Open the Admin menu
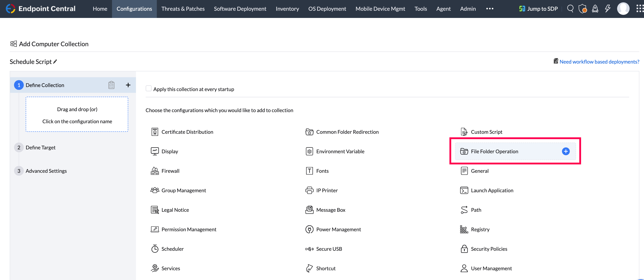Screen dimensions: 644x280 click(468, 9)
